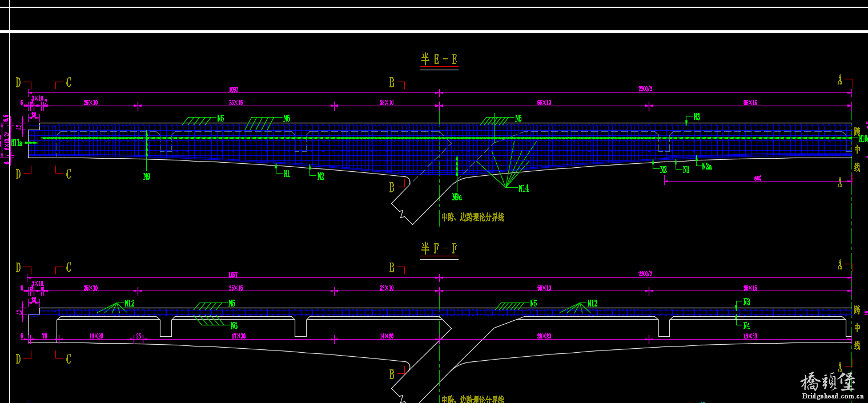Pick the N6 label in 半 E-E
Screen dimensions: 868x403
tap(287, 118)
